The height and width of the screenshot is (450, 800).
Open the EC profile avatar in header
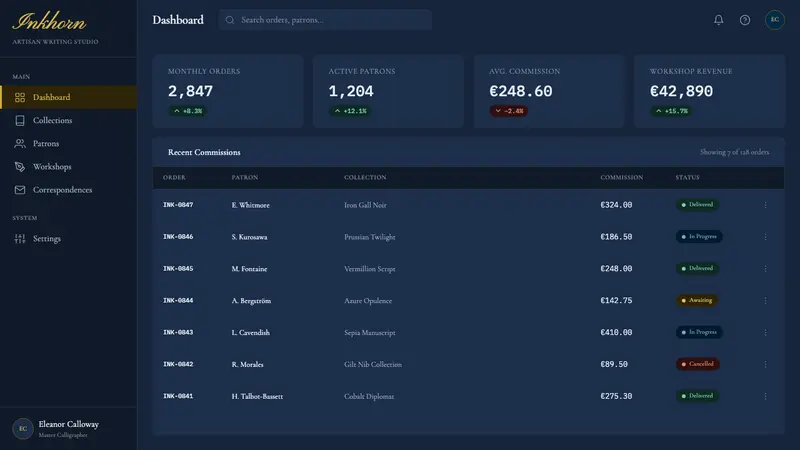774,20
